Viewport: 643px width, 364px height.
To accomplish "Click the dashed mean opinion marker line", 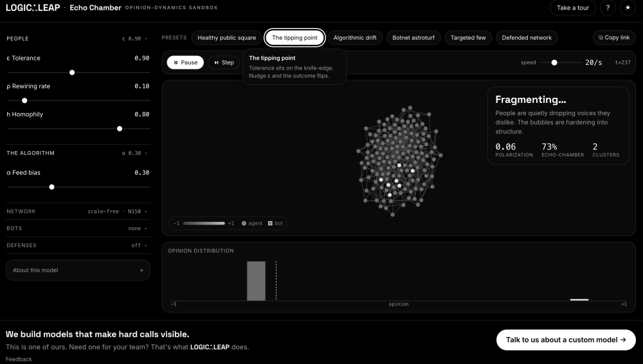I will (276, 280).
